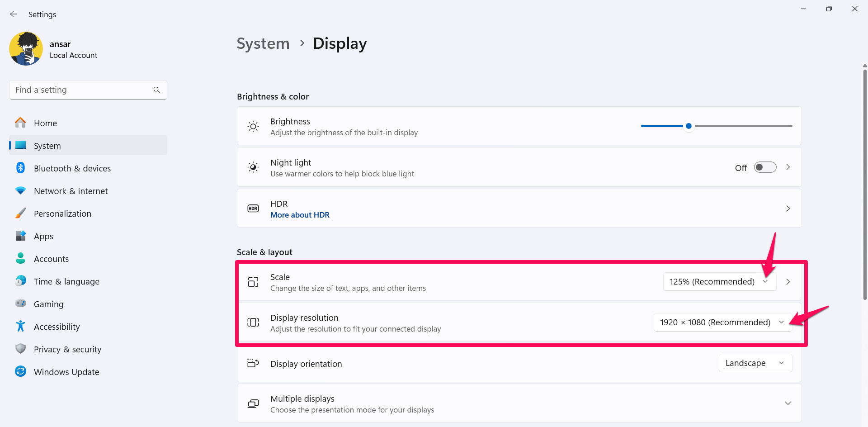
Task: Click the System monitor icon
Action: 21,145
